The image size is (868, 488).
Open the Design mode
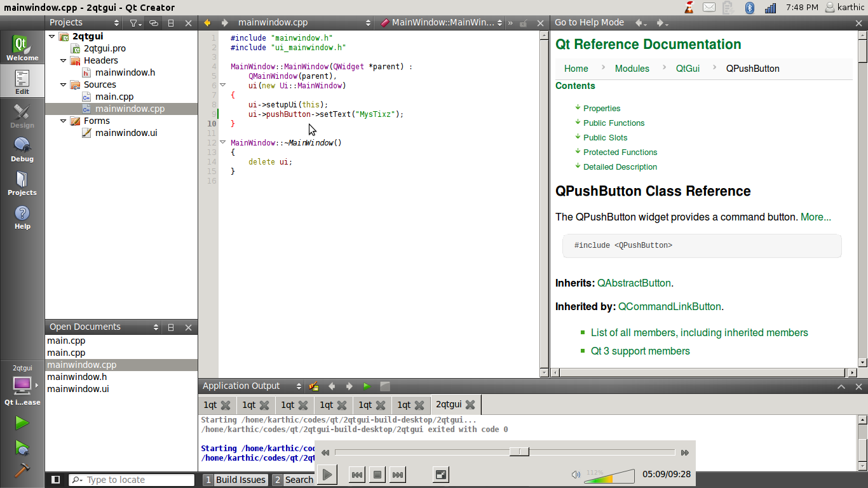pos(22,116)
